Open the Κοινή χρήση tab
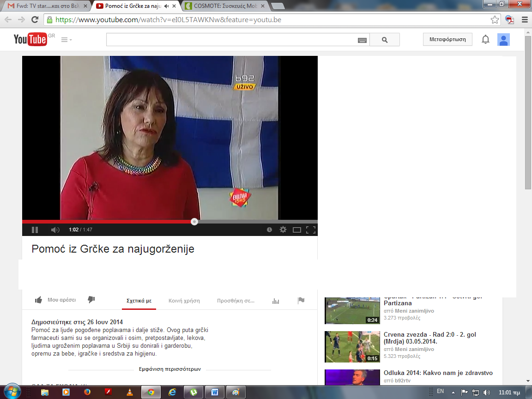 184,301
